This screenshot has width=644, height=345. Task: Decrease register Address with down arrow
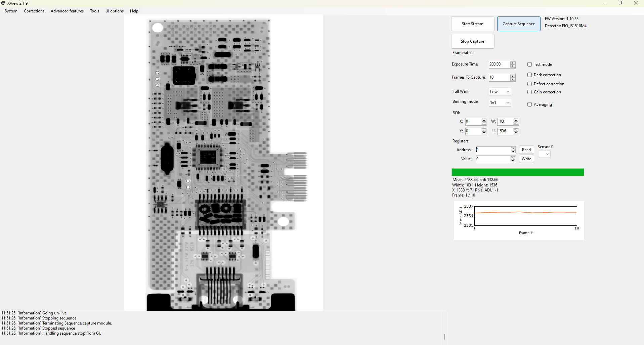click(513, 152)
